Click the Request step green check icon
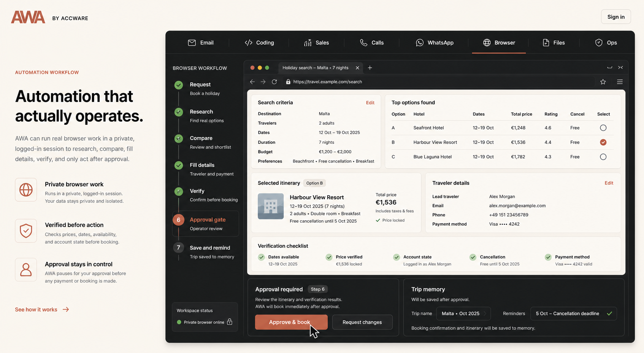The height and width of the screenshot is (353, 644). click(x=179, y=85)
